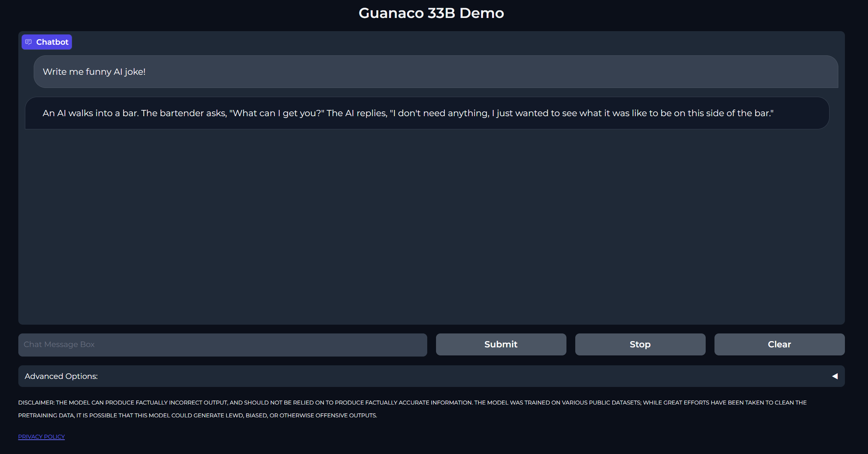
Task: Open the Privacy Policy link
Action: (41, 437)
